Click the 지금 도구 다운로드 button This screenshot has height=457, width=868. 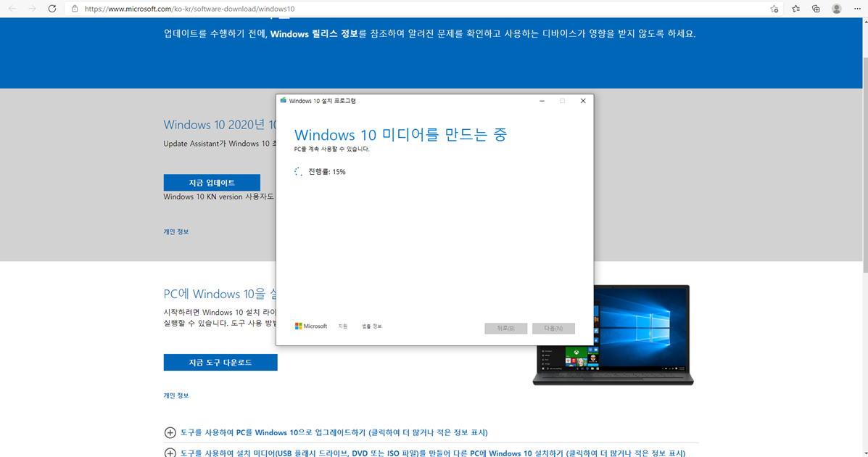(220, 362)
